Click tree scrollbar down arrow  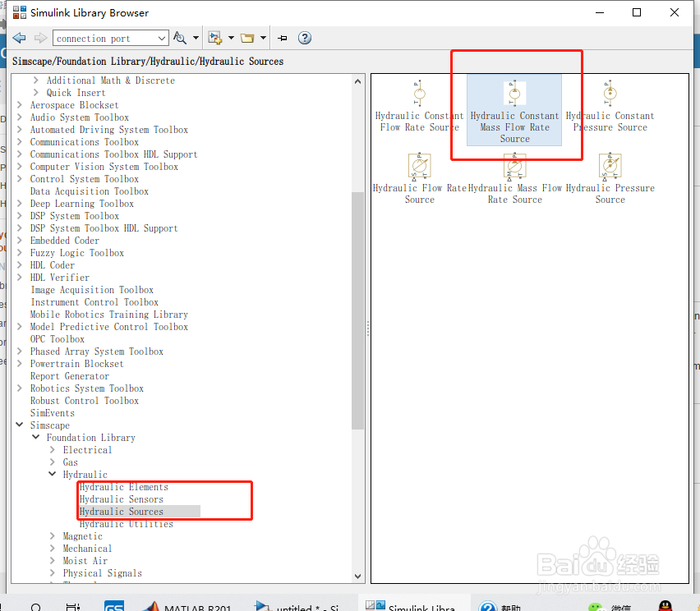357,577
